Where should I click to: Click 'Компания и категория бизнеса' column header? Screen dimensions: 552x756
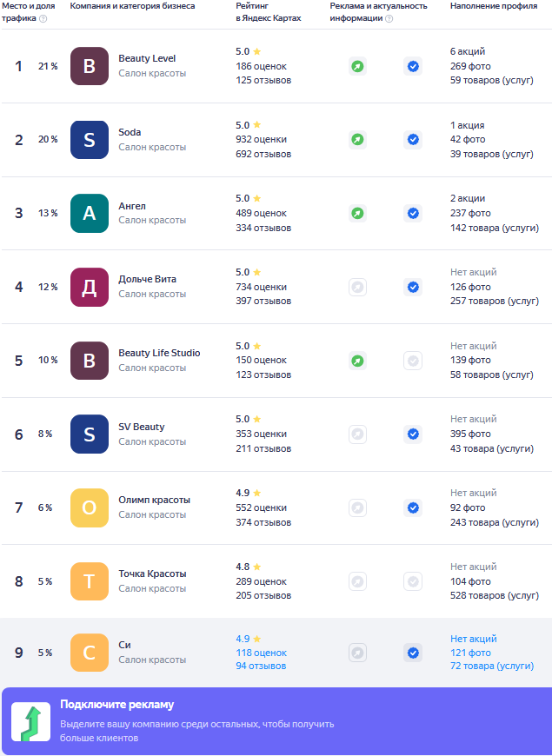coord(133,6)
